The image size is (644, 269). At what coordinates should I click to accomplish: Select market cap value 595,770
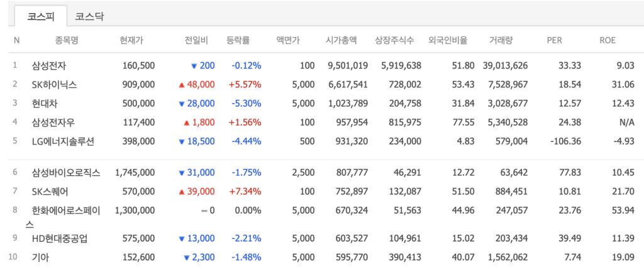coord(352,257)
